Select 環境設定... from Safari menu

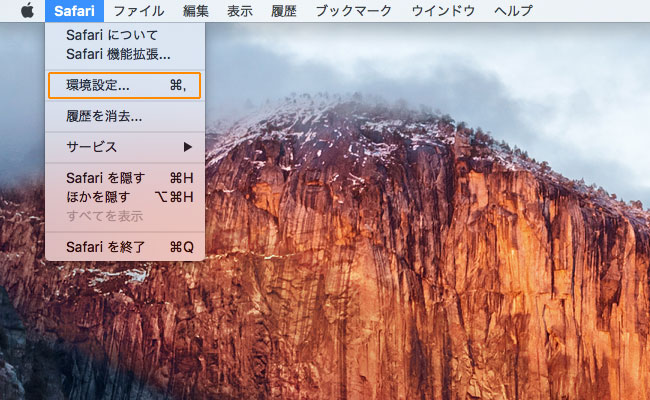click(x=125, y=85)
